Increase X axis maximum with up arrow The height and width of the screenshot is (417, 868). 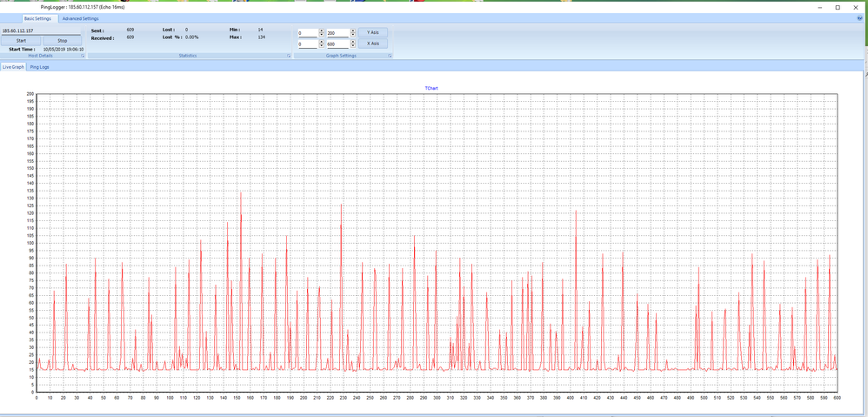coord(353,41)
